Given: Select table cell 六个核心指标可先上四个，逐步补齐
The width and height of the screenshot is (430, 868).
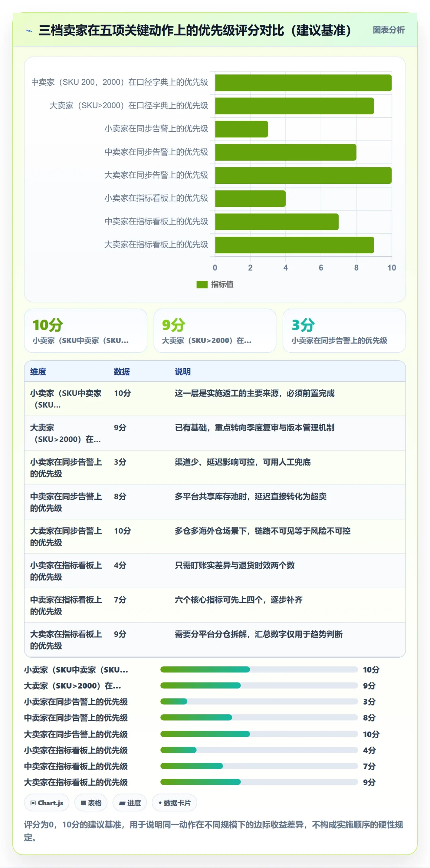Looking at the screenshot, I should tap(239, 600).
